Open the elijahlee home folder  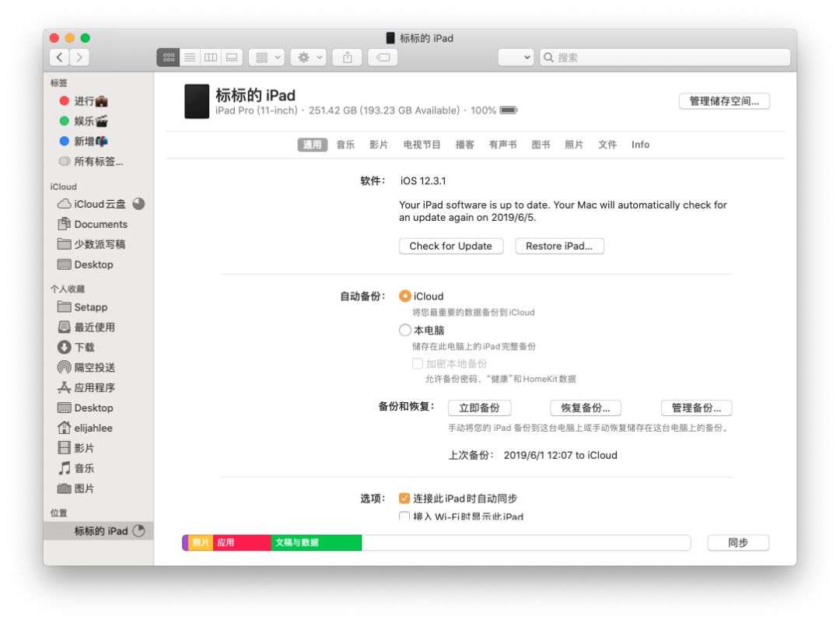coord(86,428)
